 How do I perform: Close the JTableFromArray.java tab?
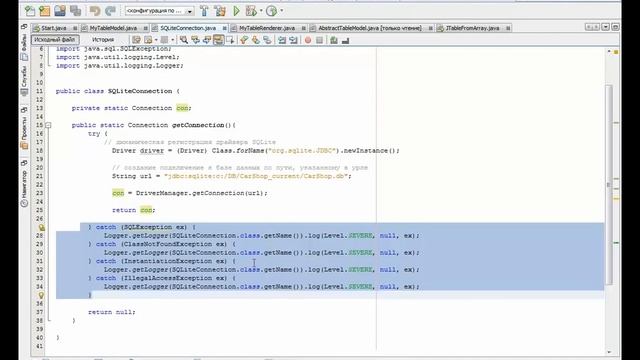coord(508,28)
